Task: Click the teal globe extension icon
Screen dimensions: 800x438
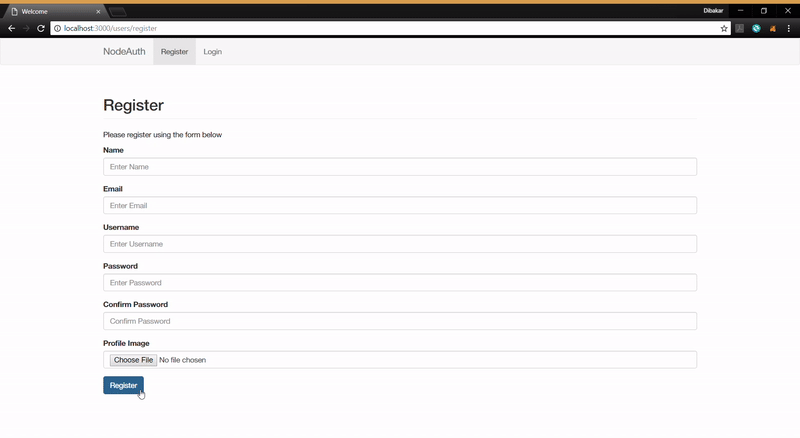Action: click(x=756, y=29)
